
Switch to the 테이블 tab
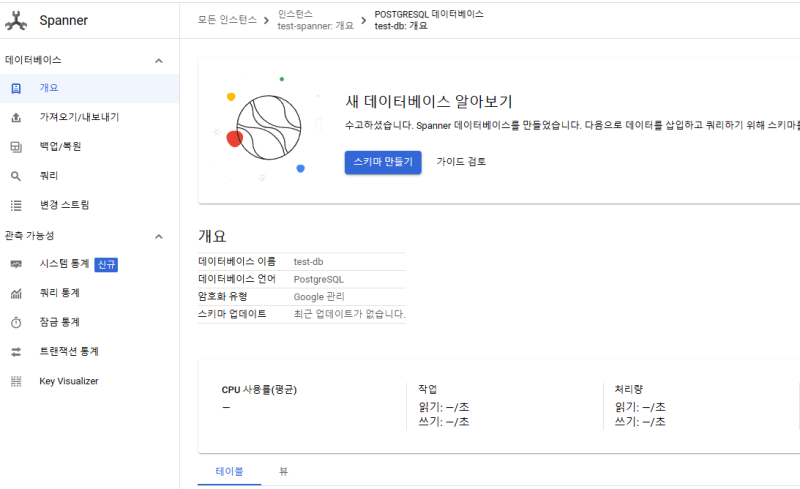(x=229, y=472)
